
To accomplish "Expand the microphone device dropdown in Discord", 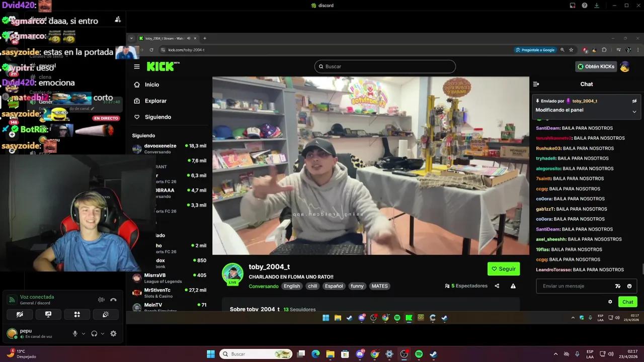I will click(84, 334).
